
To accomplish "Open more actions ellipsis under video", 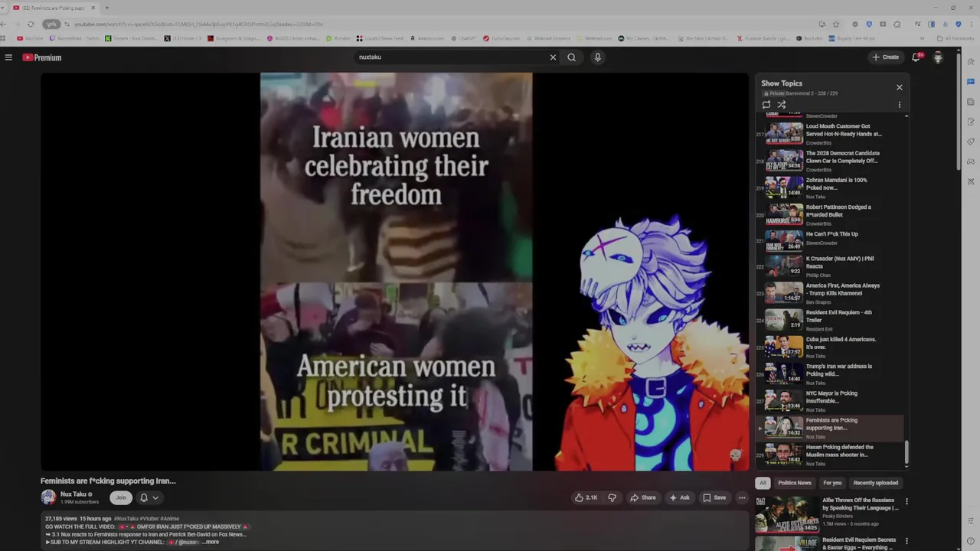I will click(742, 497).
